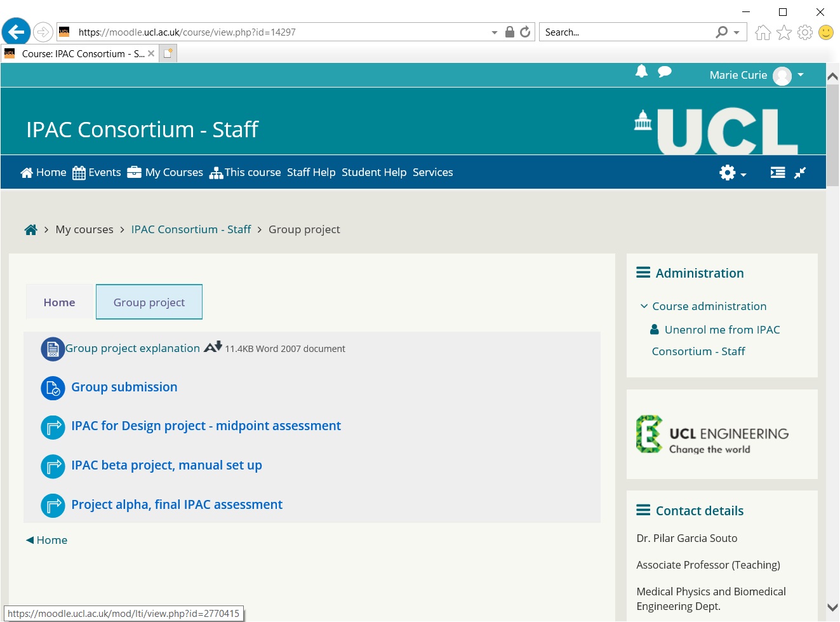Open the My Courses menu
The height and width of the screenshot is (622, 840).
click(x=165, y=172)
